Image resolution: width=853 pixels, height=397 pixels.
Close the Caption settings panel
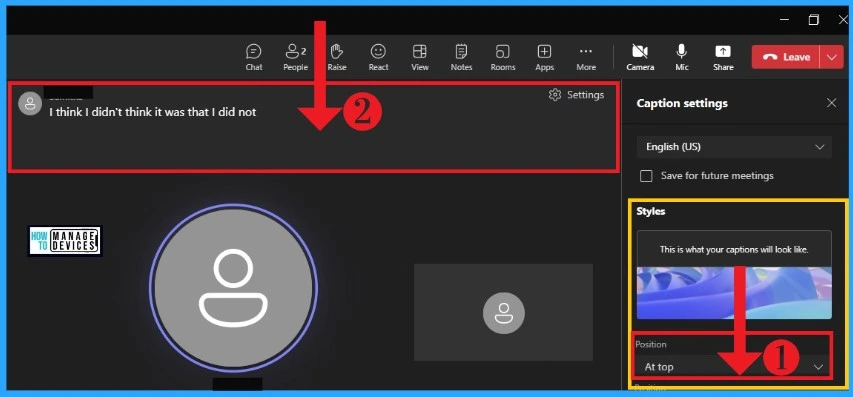click(x=831, y=103)
